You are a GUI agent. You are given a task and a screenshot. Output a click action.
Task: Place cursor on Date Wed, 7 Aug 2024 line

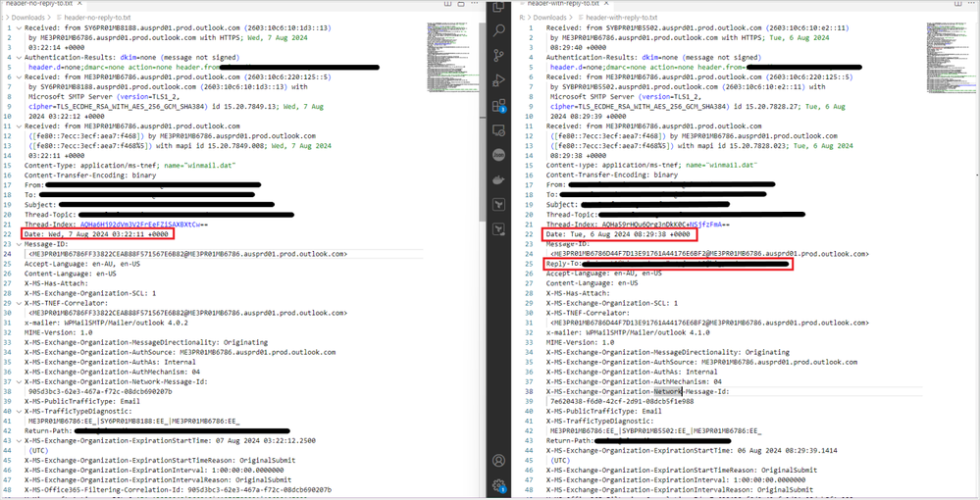point(96,233)
